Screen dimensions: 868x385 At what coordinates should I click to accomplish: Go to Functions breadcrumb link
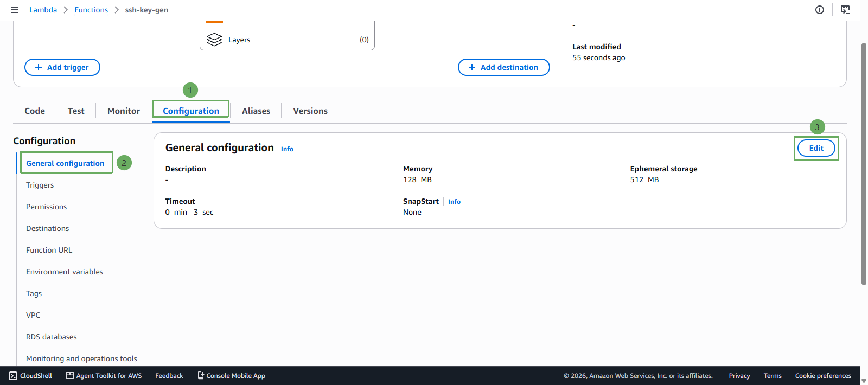(91, 10)
